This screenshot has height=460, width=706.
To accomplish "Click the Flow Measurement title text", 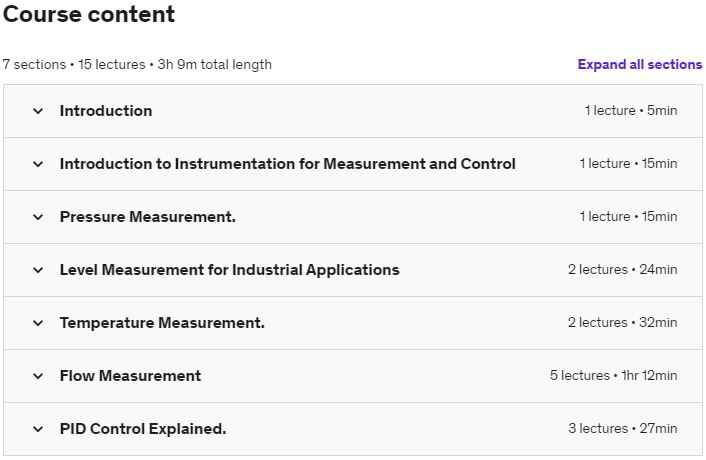I will [x=130, y=376].
